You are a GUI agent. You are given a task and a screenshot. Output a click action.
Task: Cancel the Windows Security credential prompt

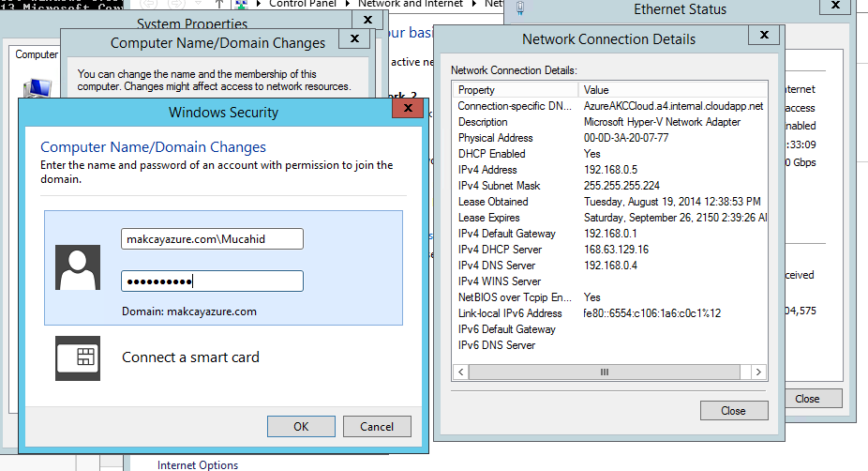377,426
